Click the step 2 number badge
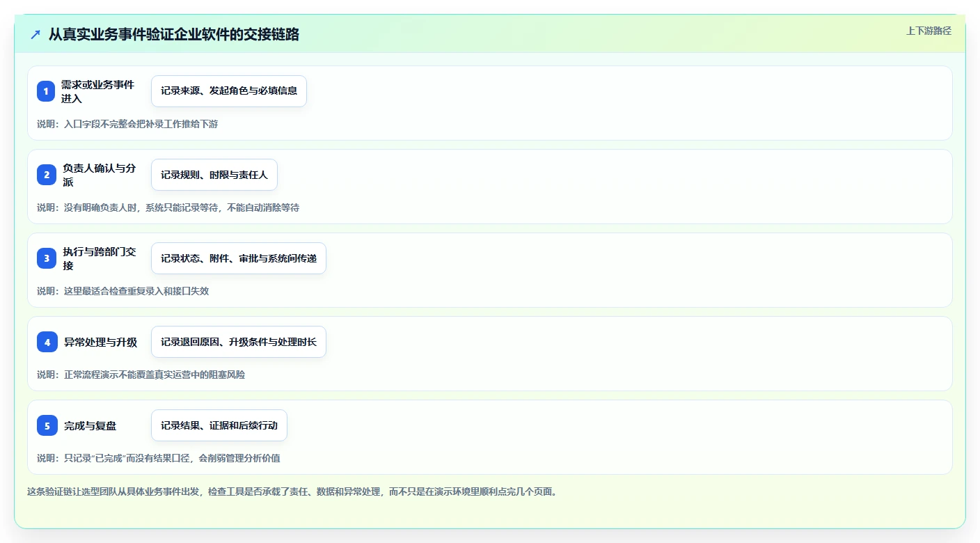Screen dimensions: 980x543 pos(47,175)
